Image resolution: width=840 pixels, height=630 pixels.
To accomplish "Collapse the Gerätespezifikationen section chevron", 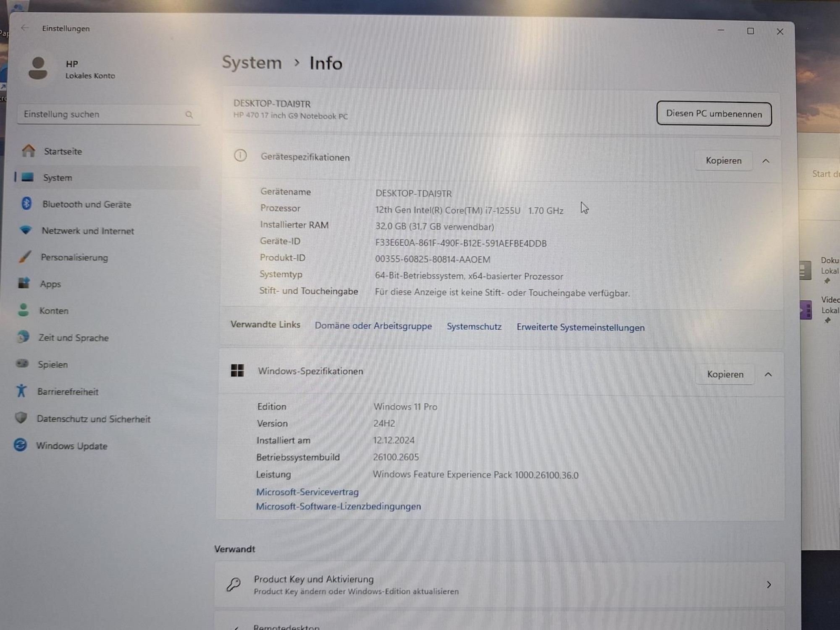I will click(x=766, y=161).
